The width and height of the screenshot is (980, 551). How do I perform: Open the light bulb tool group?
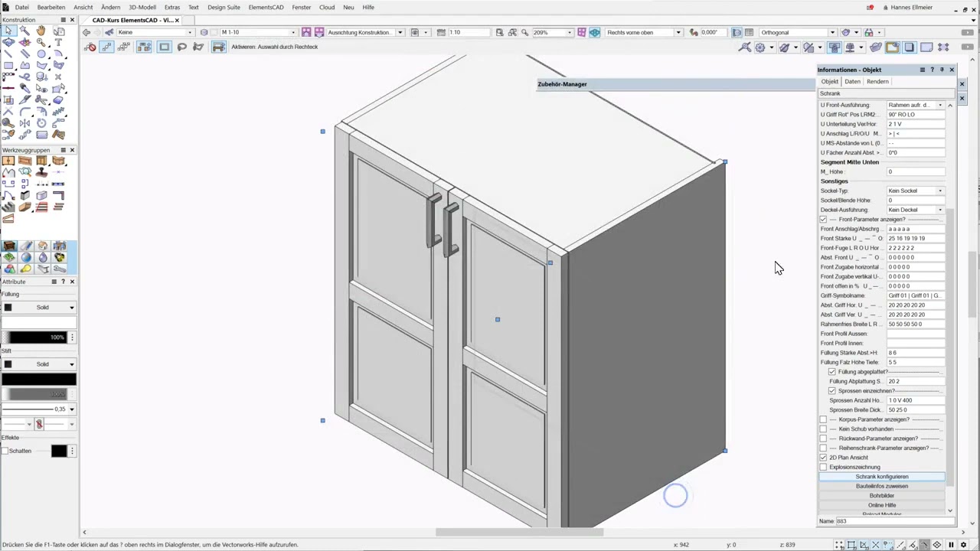26,269
